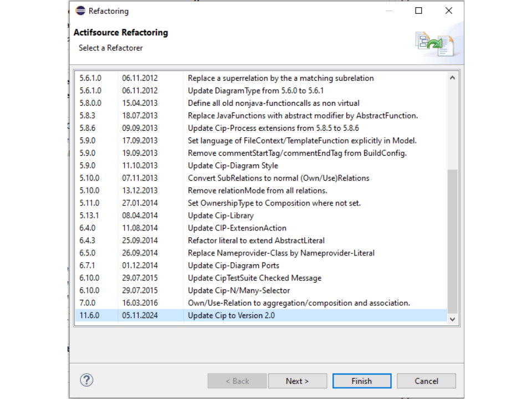Click the vertical scrollbar thumb
Screen dimensions: 532x399
click(x=452, y=241)
